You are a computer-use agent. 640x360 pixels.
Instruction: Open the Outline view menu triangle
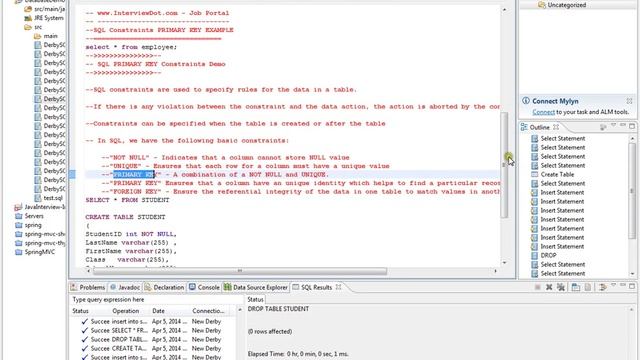[x=613, y=125]
